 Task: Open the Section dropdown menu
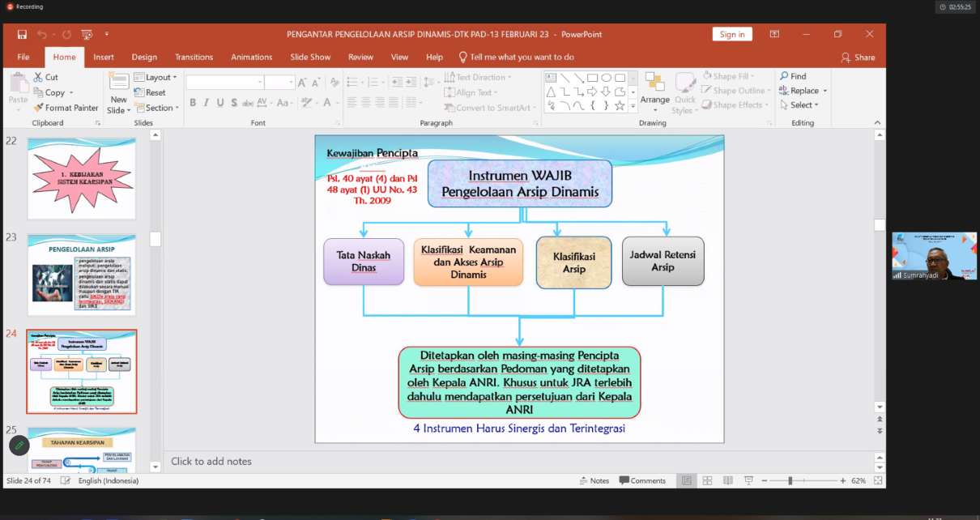pyautogui.click(x=159, y=108)
